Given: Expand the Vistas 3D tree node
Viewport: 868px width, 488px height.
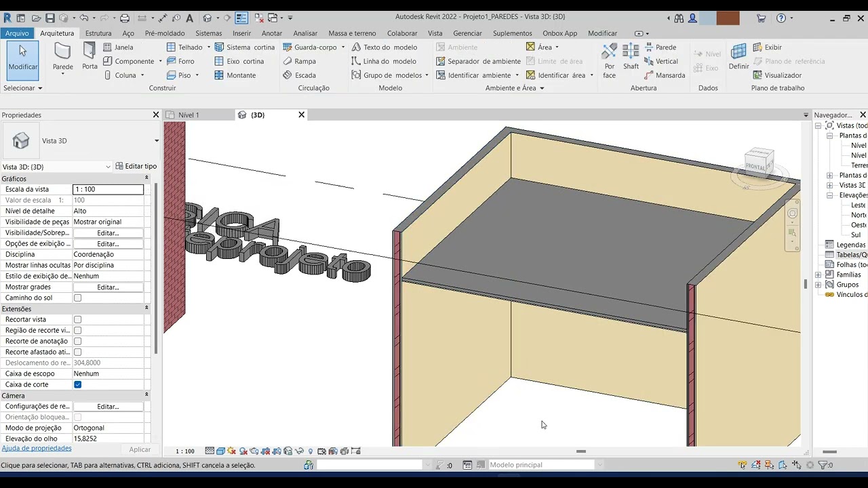Looking at the screenshot, I should tap(829, 185).
